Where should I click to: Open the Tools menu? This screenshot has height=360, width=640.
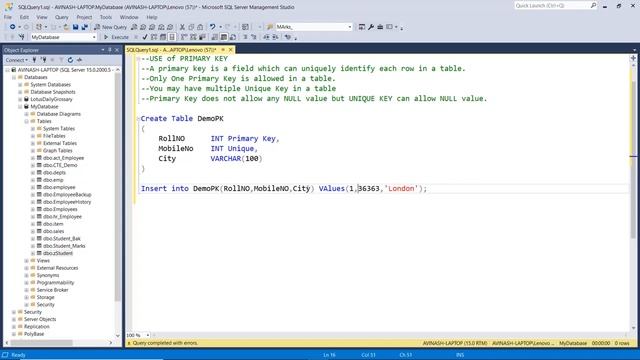coord(106,17)
